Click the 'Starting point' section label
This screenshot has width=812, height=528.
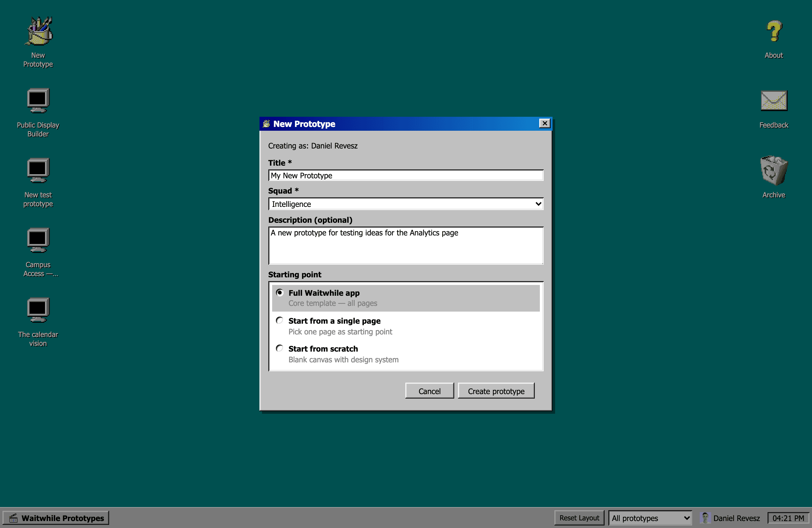point(294,274)
